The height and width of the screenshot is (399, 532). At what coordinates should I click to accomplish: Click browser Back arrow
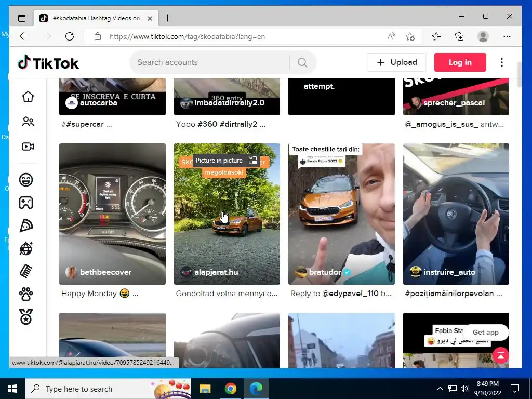tap(24, 36)
